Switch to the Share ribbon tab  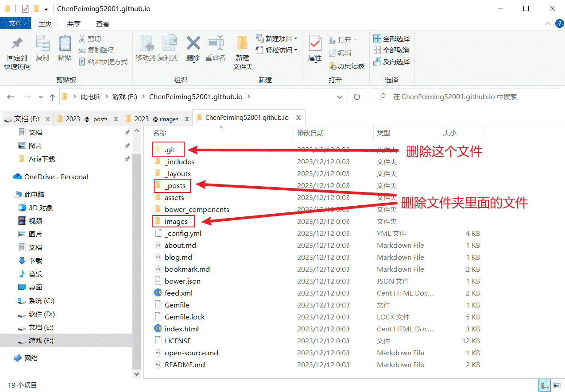(x=74, y=23)
